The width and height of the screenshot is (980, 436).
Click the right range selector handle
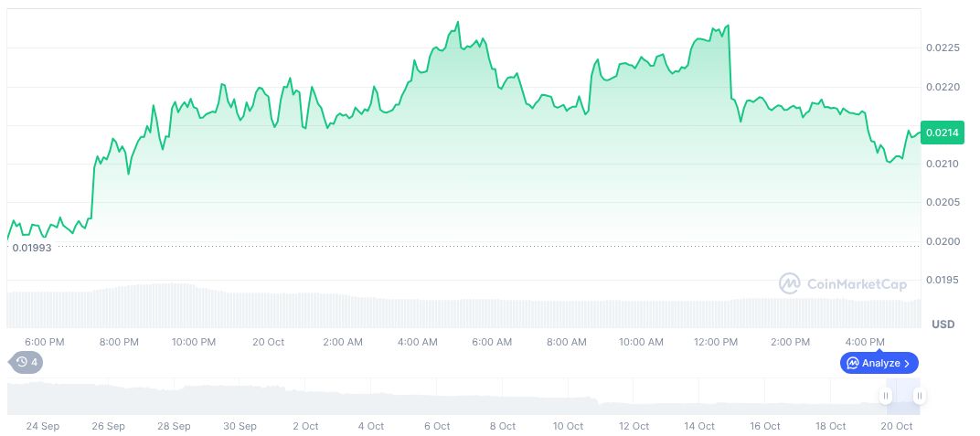[919, 396]
